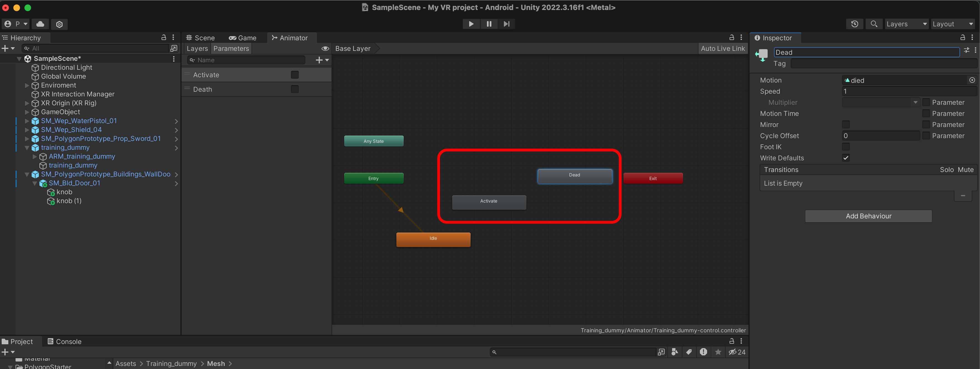This screenshot has width=980, height=369.
Task: Select the Idle state node
Action: point(433,239)
